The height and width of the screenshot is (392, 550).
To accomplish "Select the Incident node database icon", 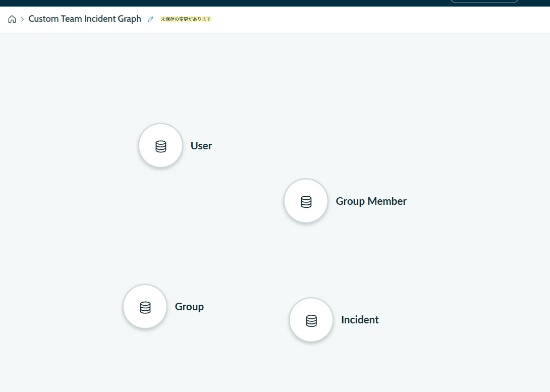I will [311, 320].
